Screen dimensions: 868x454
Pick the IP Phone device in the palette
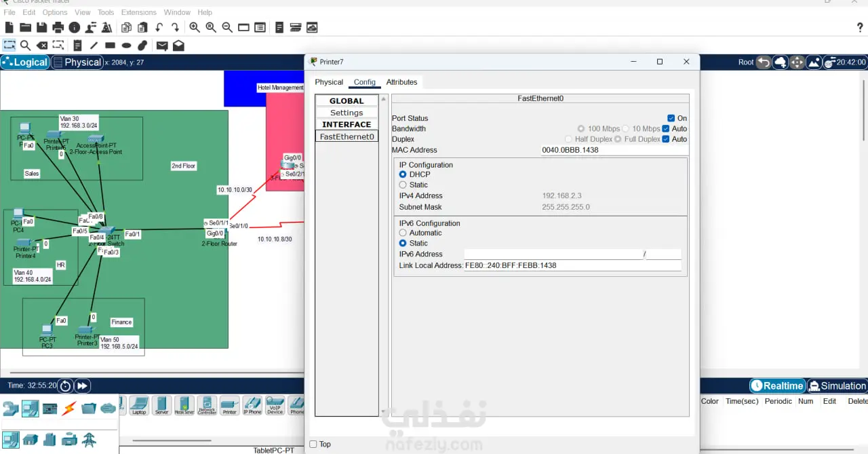click(252, 406)
